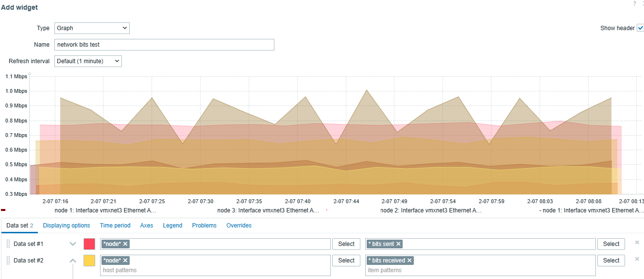Open the widget Type dropdown
Screen dimensions: 644x279
pos(91,28)
